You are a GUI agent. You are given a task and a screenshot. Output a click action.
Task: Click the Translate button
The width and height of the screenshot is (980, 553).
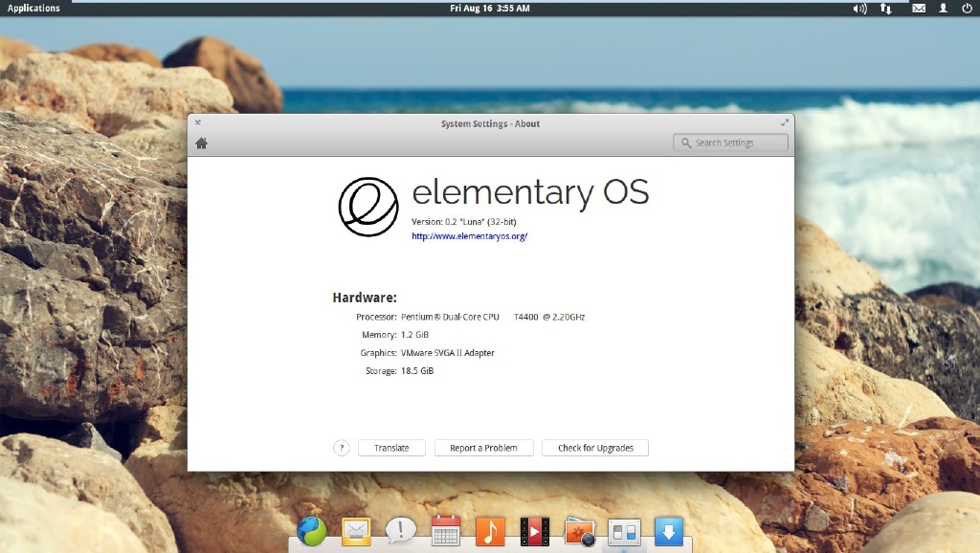point(391,448)
